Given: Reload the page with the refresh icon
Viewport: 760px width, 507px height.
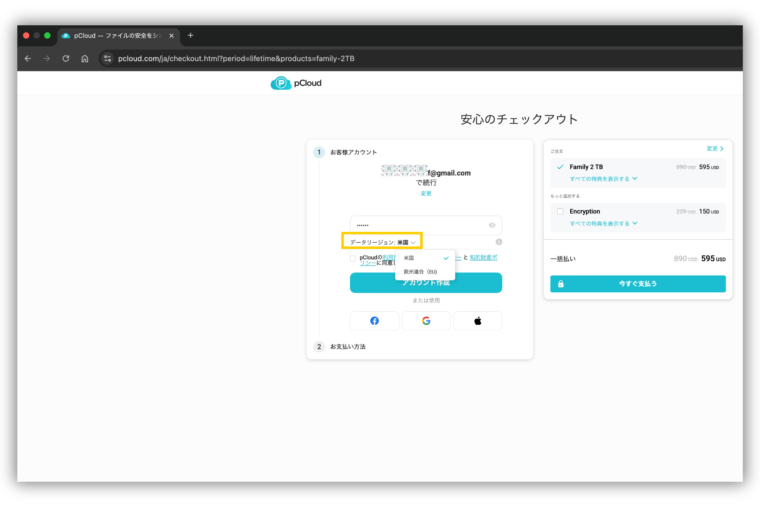Looking at the screenshot, I should (66, 59).
